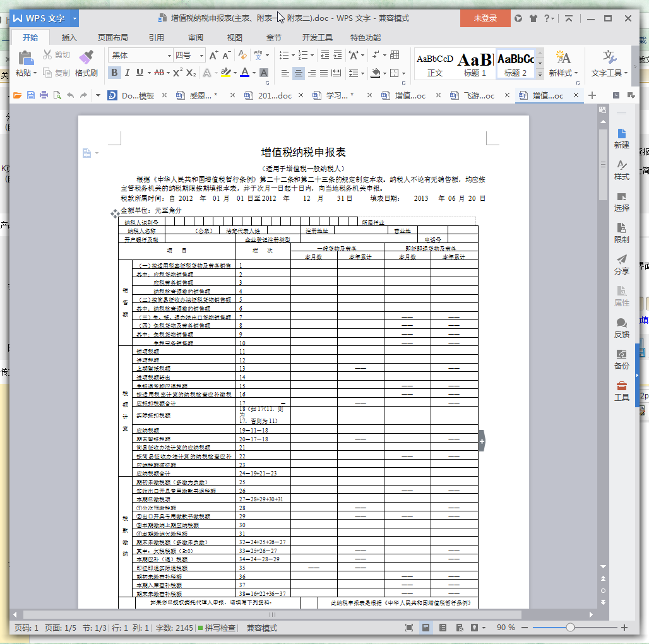Toggle Italic formatting button

pos(127,73)
